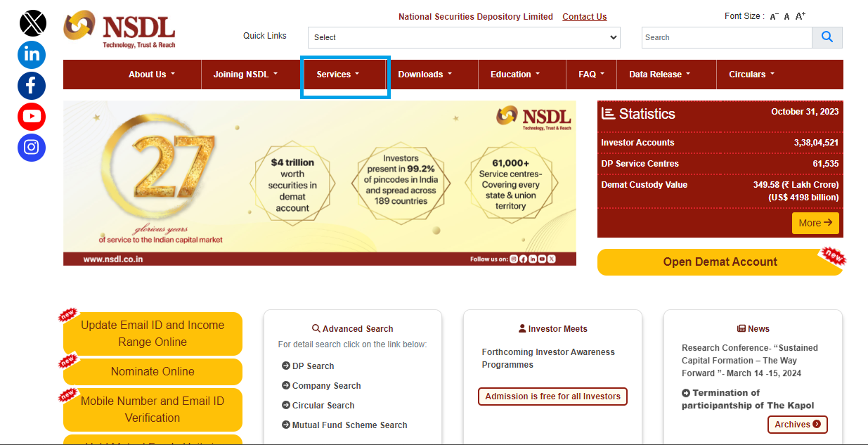Click the NSDL logo in header
Image resolution: width=868 pixels, height=445 pixels.
click(119, 30)
